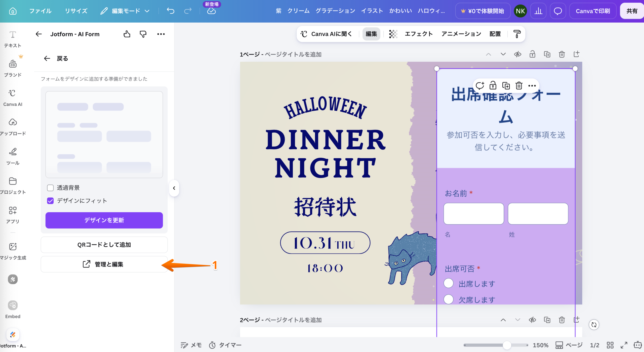Add comment to selected element
This screenshot has width=644, height=352.
[x=480, y=85]
